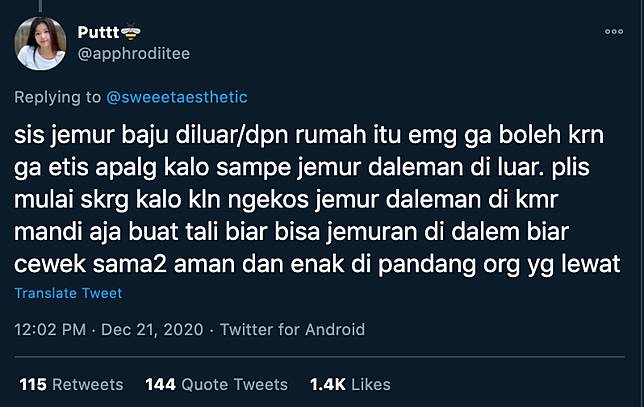Click the Replying to label

58,97
